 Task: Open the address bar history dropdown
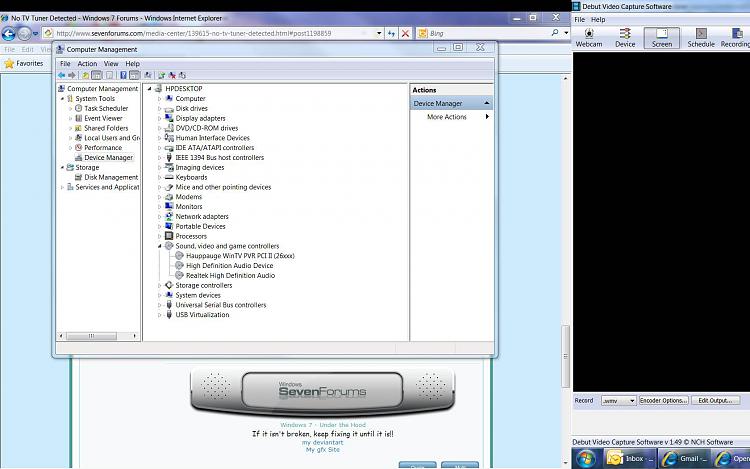click(x=379, y=33)
